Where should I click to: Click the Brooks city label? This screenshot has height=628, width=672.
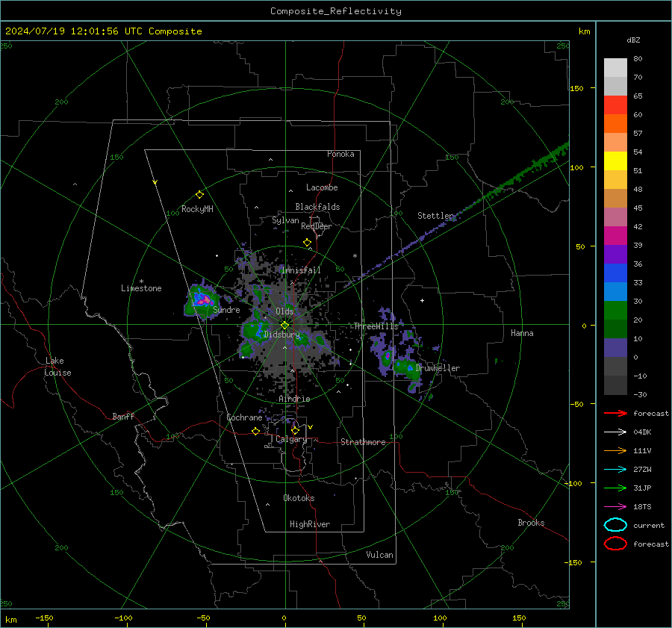[x=531, y=523]
